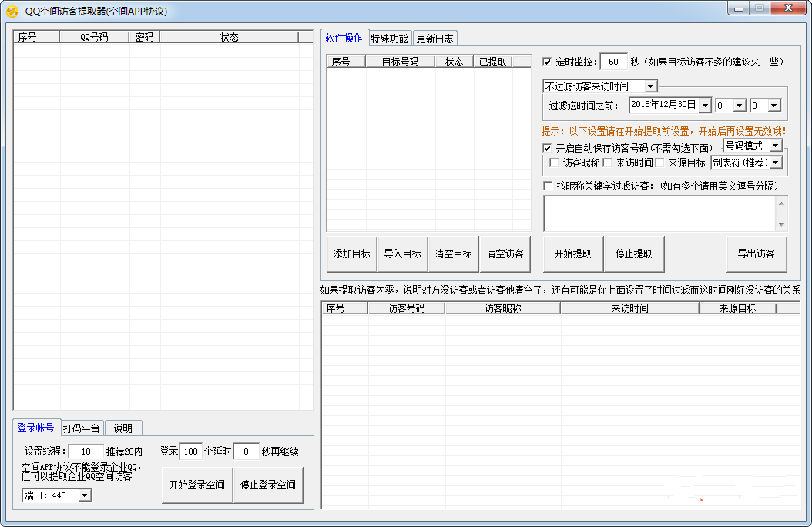The width and height of the screenshot is (812, 527).
Task: Click the nickname keyword filter text box
Action: pos(659,213)
